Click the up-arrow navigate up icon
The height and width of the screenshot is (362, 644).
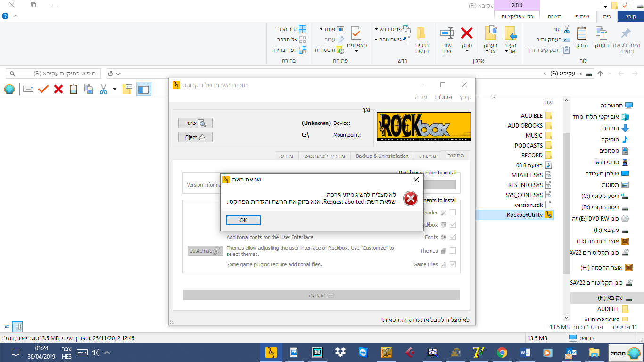click(600, 74)
